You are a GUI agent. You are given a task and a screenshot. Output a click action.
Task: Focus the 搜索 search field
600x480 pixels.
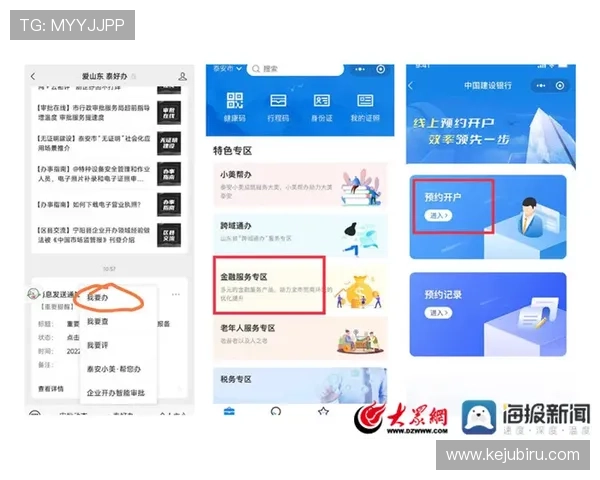(295, 69)
